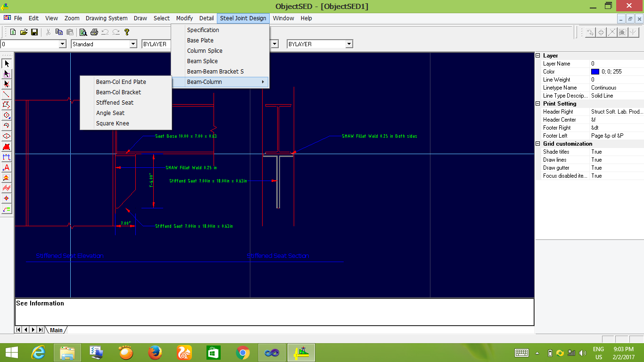Click the Cut scissors toolbar icon
The height and width of the screenshot is (362, 644).
coord(48,32)
